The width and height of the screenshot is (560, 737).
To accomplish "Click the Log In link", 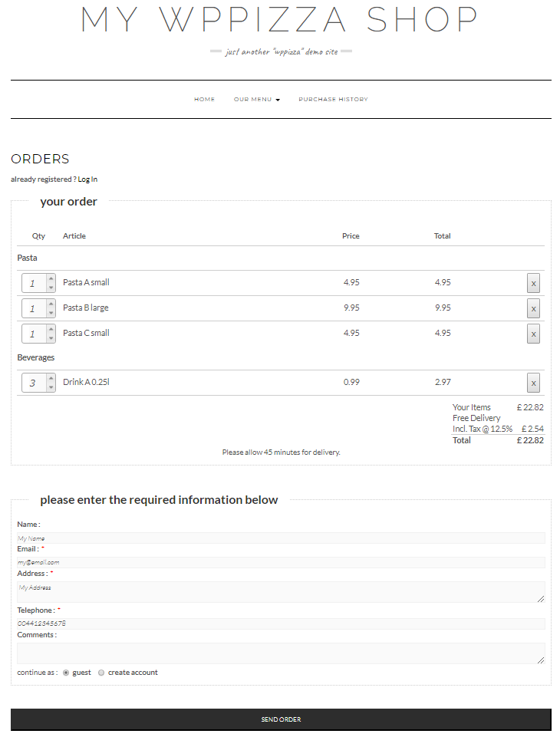I will (x=87, y=179).
